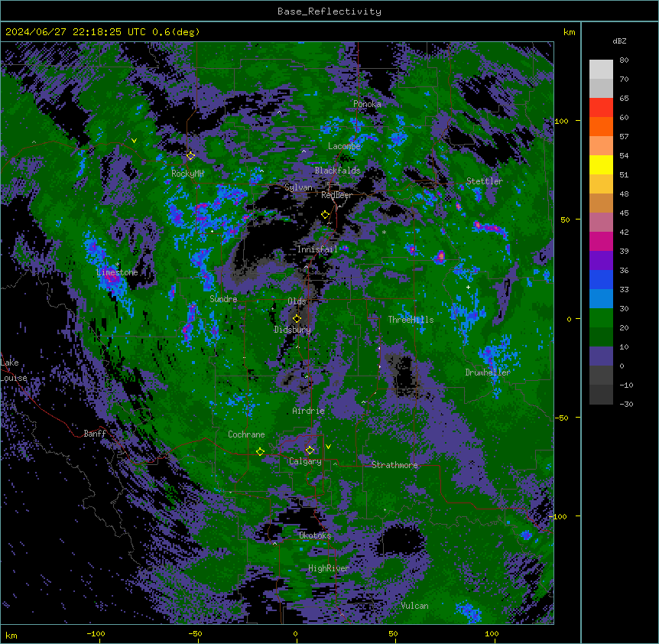
Task: Click the bright green 20-30 dBZ legend swatch
Action: 601,318
